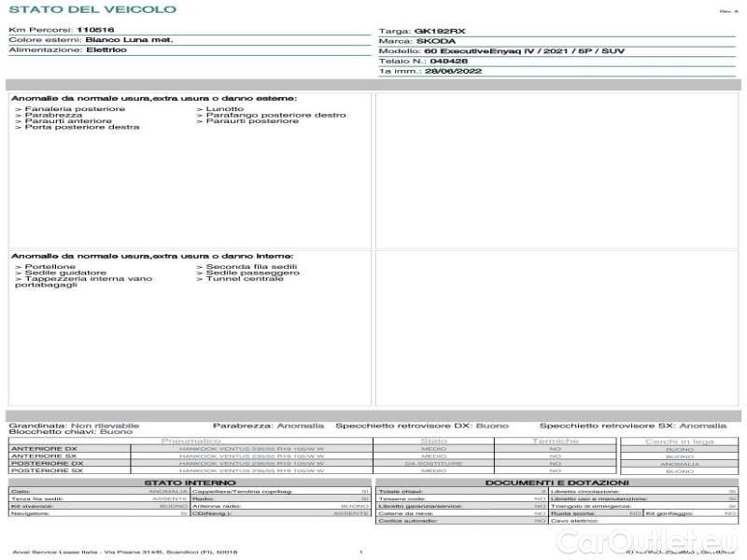Select the license plate 'GK192RX'
The image size is (747, 560).
point(440,31)
